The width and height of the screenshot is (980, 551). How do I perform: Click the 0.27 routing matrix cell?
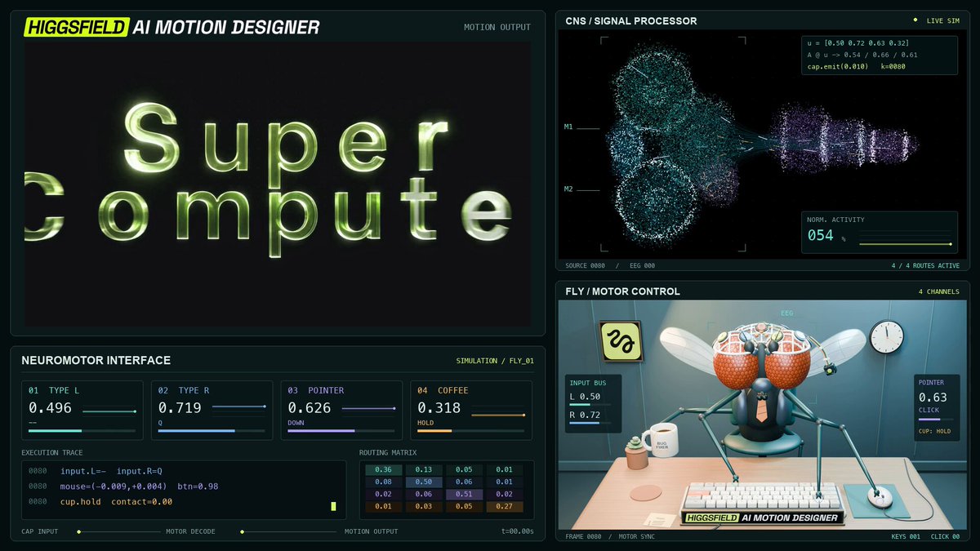click(x=505, y=506)
